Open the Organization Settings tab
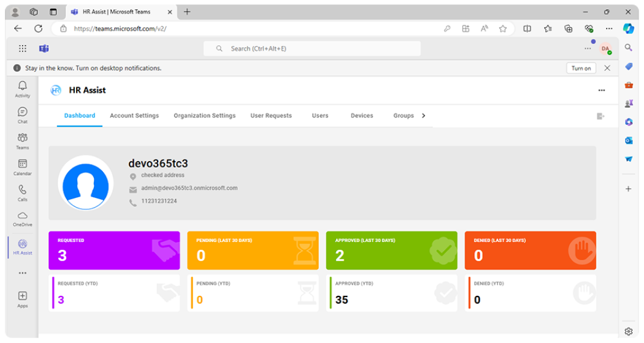 204,116
